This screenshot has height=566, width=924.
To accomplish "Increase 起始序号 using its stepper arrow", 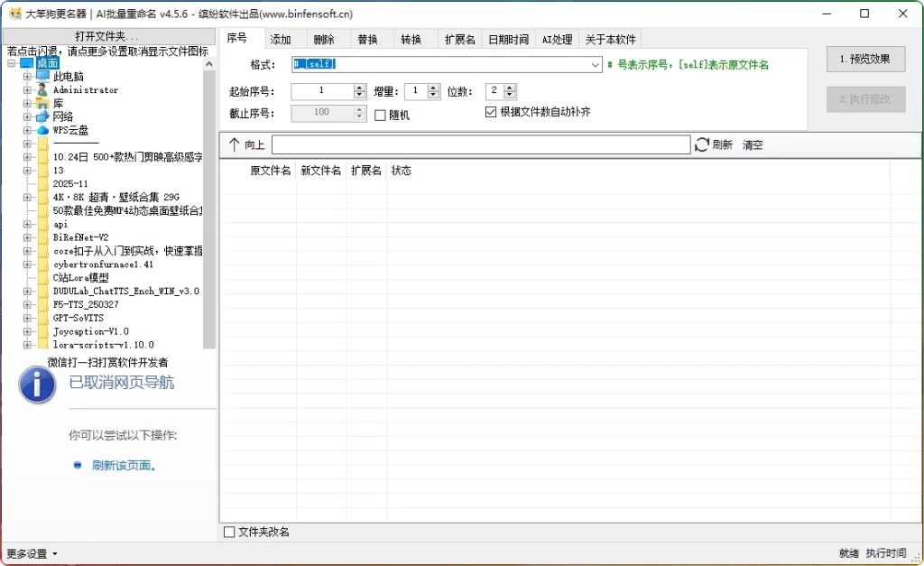I will pyautogui.click(x=358, y=87).
